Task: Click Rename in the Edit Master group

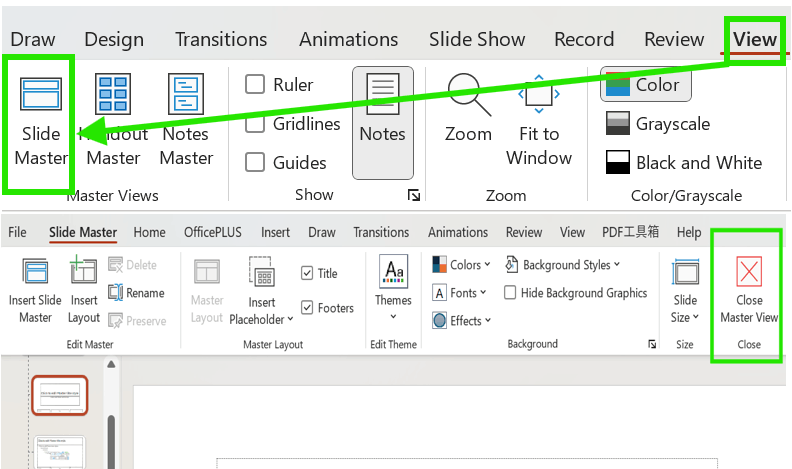Action: (x=136, y=293)
